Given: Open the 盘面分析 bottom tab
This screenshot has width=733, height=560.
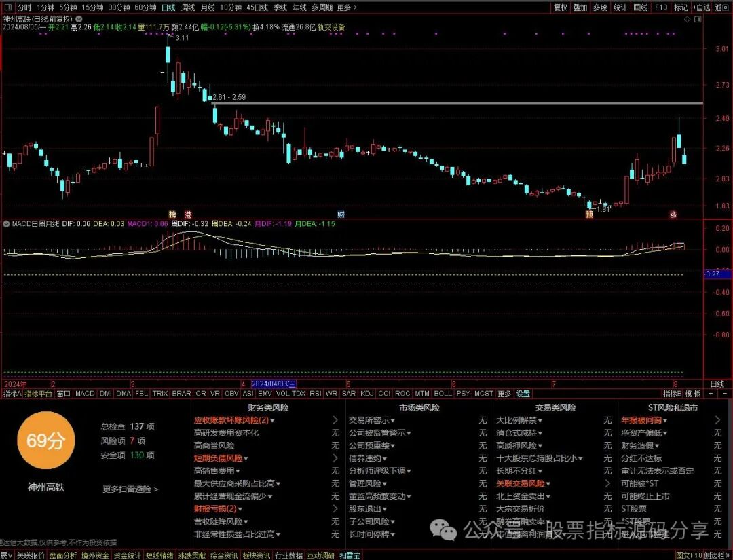Looking at the screenshot, I should [62, 555].
